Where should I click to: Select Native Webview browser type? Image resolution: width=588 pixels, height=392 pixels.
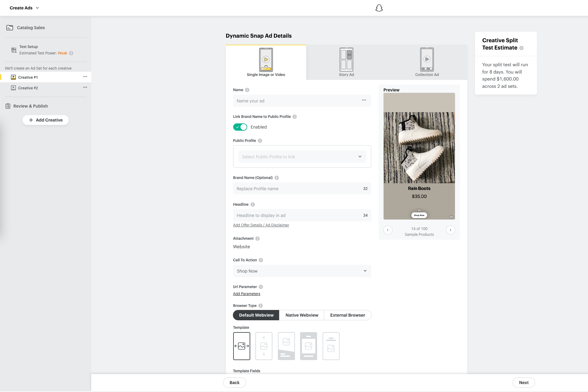(302, 315)
